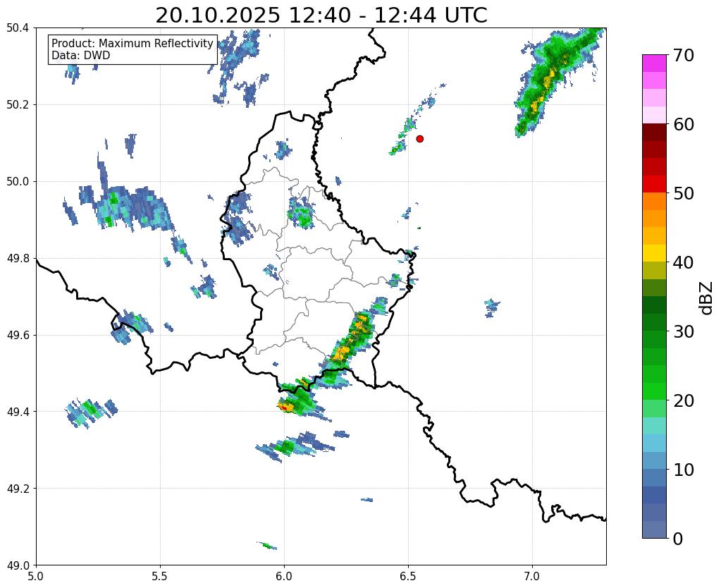Click the 49.2 latitude axis label
721x588 pixels.
pyautogui.click(x=18, y=489)
